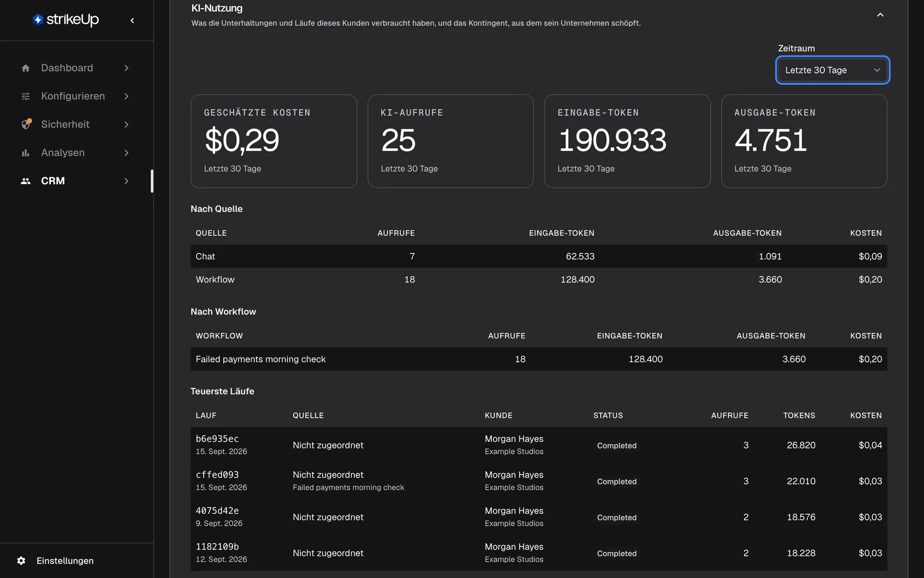
Task: Open run 4075d42e
Action: pyautogui.click(x=217, y=511)
